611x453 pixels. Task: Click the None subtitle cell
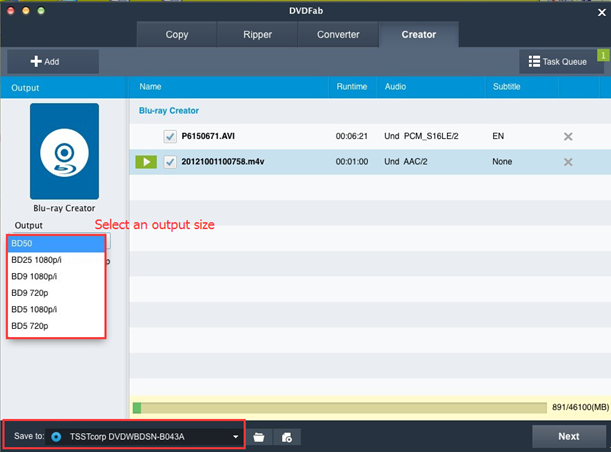tap(502, 162)
